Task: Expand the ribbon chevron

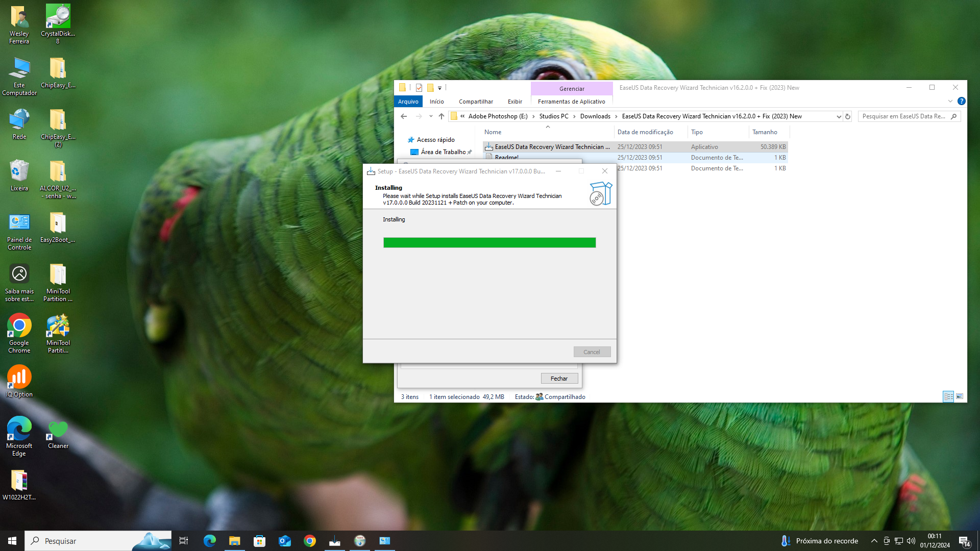Action: [950, 101]
